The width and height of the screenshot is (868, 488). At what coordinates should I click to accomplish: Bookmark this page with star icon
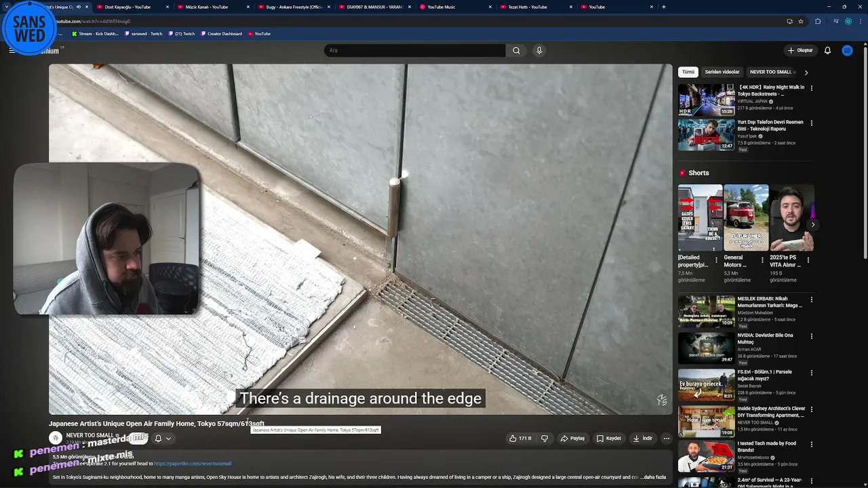pyautogui.click(x=801, y=21)
